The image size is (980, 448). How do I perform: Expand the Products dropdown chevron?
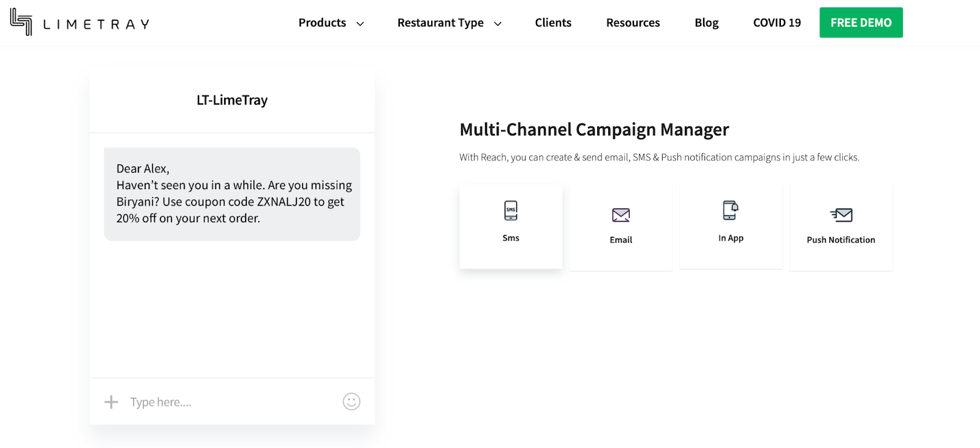pyautogui.click(x=360, y=24)
